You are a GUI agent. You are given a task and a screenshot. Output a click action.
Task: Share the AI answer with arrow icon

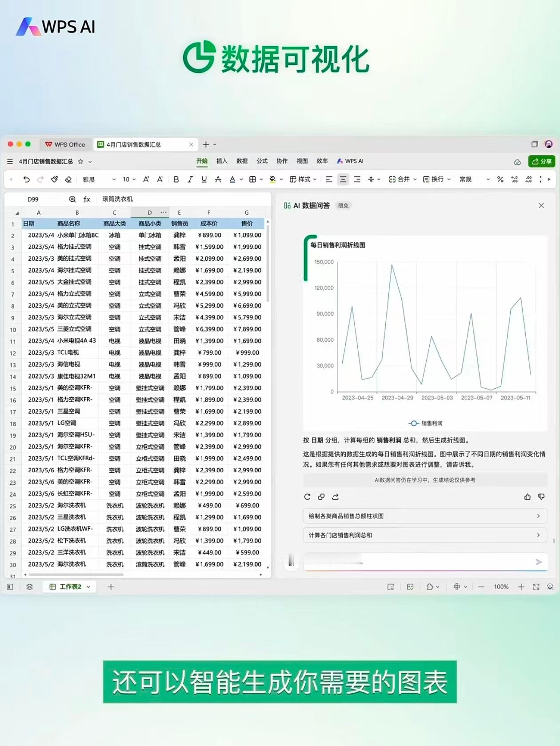click(x=336, y=497)
